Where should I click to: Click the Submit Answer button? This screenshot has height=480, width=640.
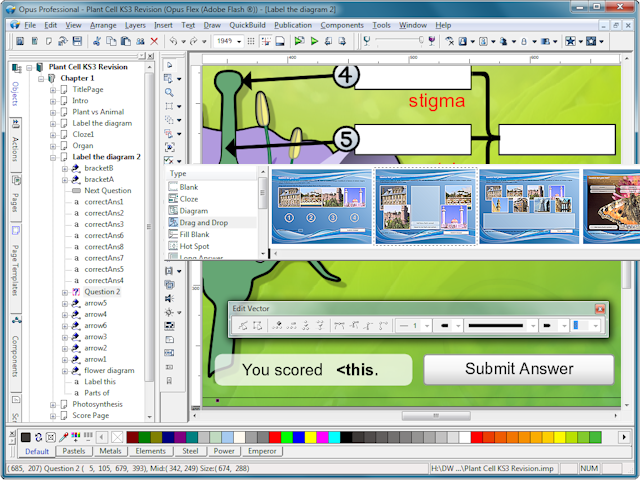[519, 369]
